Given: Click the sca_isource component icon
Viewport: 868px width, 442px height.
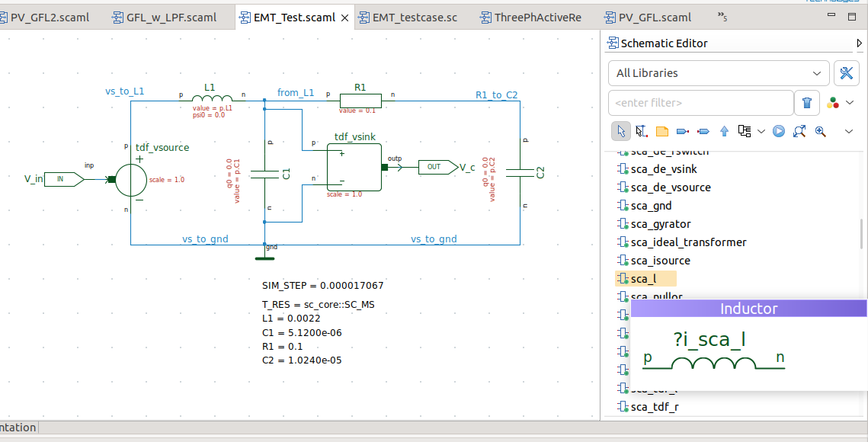Looking at the screenshot, I should pos(623,261).
